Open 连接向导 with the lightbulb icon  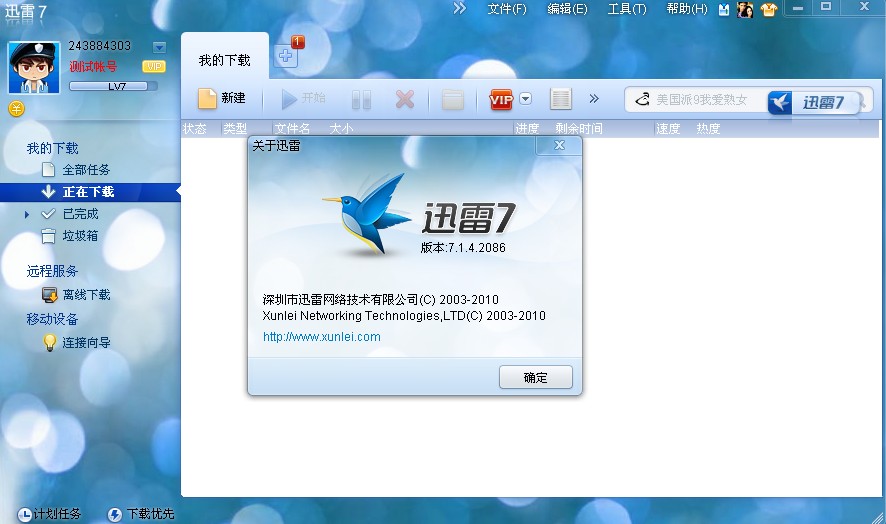pyautogui.click(x=86, y=343)
